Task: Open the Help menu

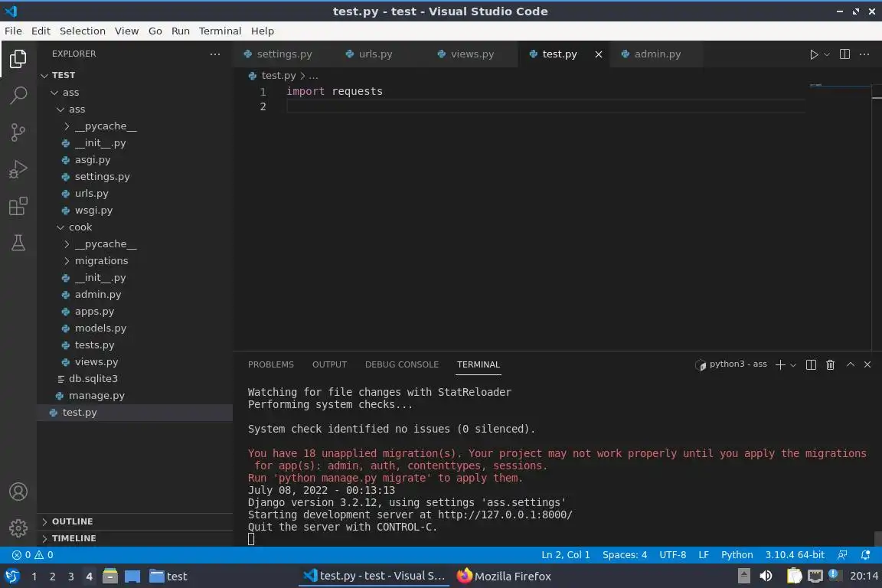Action: 262,31
